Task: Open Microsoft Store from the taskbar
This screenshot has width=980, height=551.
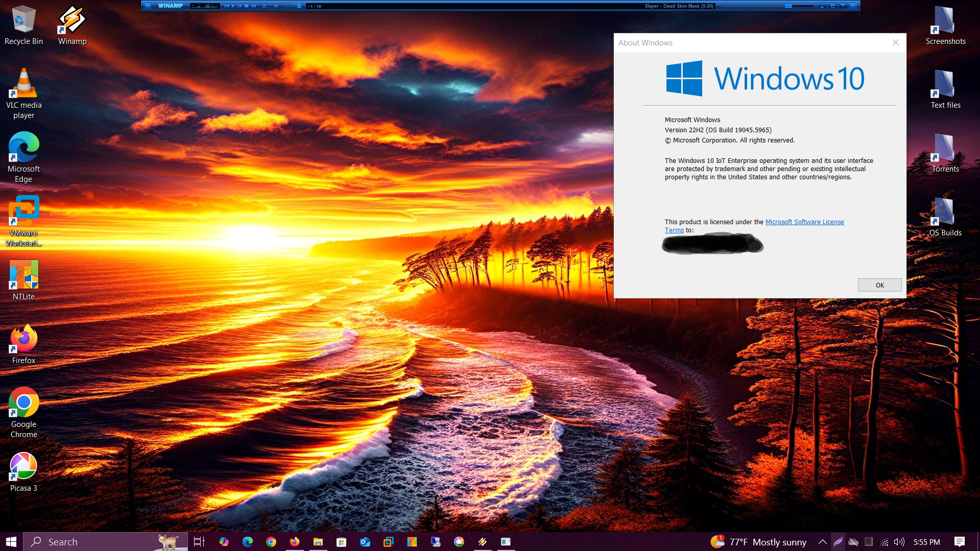Action: tap(341, 542)
